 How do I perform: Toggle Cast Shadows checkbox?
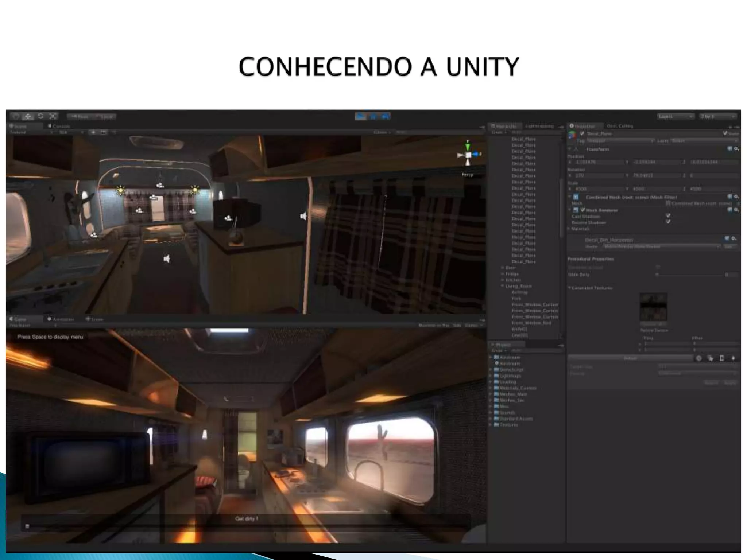click(x=668, y=216)
